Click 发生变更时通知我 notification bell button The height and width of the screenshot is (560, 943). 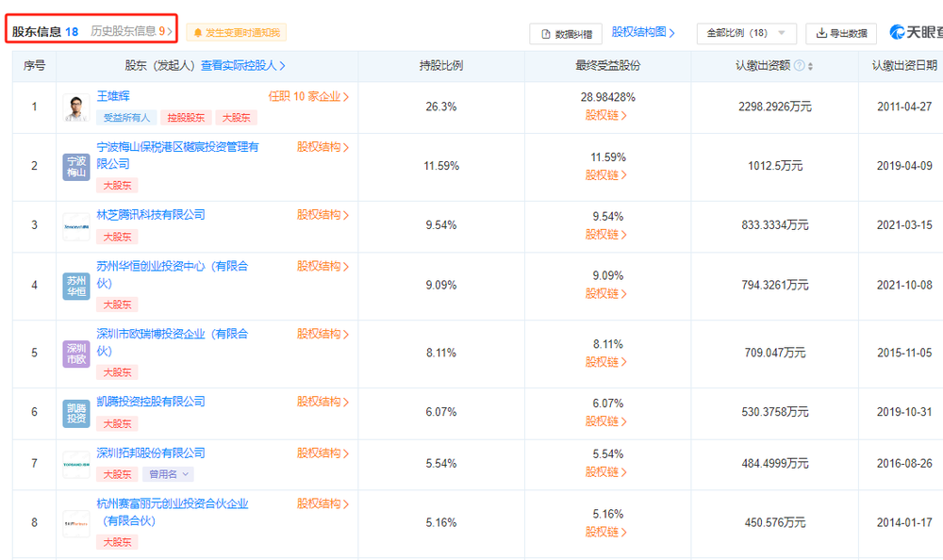pos(237,32)
